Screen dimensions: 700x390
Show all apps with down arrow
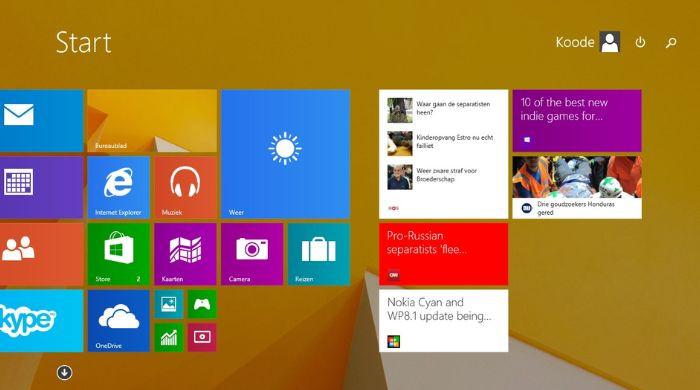click(65, 373)
